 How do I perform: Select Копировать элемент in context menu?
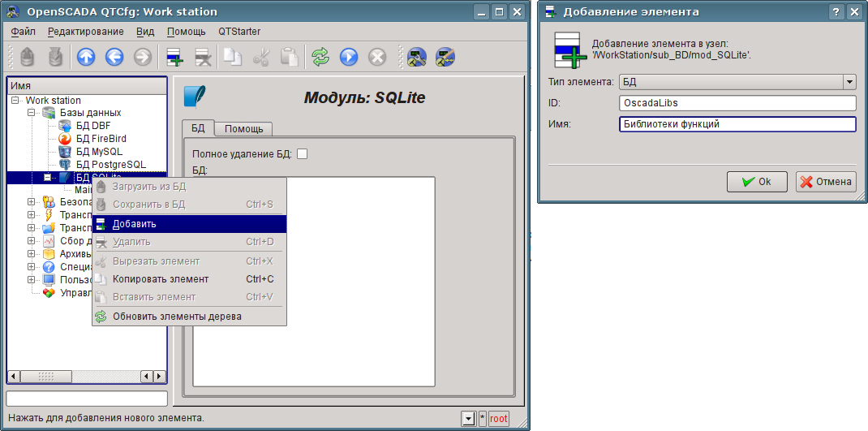[160, 279]
